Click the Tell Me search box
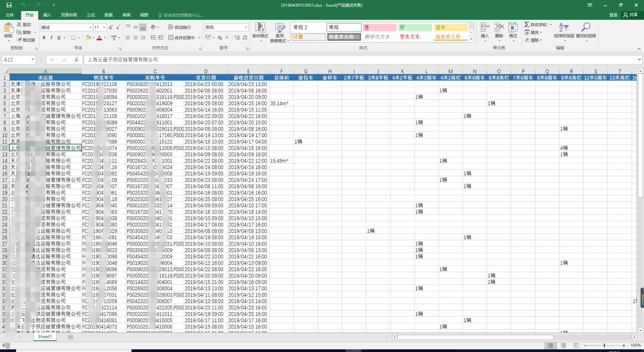This screenshot has width=644, height=352. [x=180, y=15]
